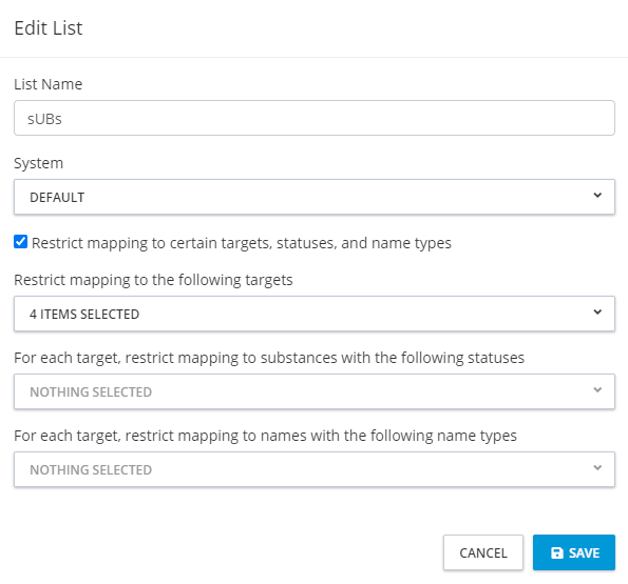The image size is (628, 584).
Task: Expand the '4 ITEMS SELECTED' targets dropdown
Action: [300, 314]
